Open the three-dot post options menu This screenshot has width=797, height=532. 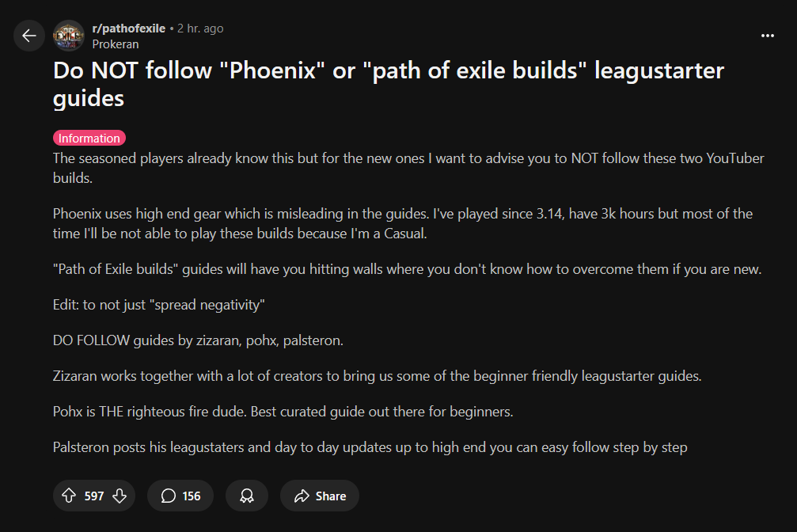tap(768, 36)
